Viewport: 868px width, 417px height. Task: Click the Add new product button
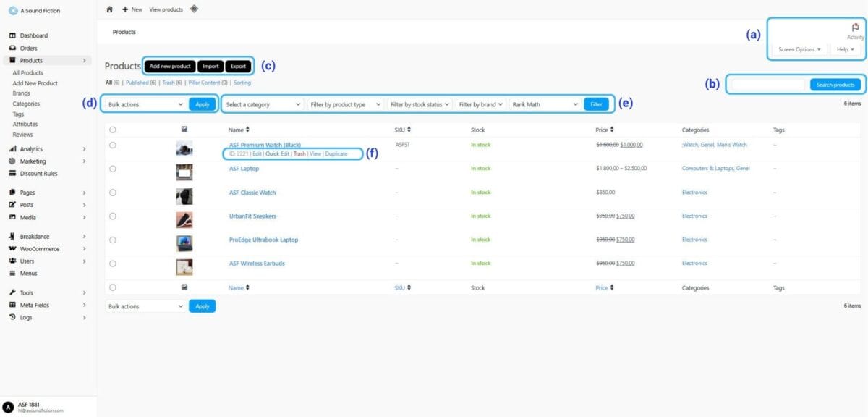(x=170, y=66)
